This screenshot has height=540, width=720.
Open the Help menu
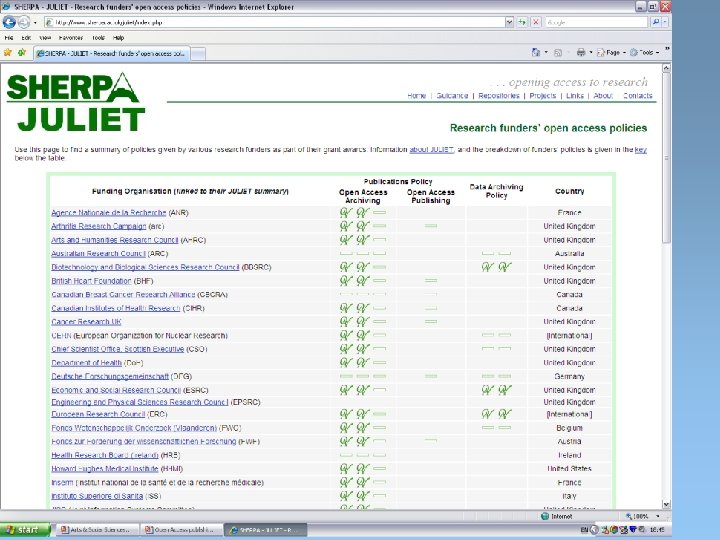118,38
